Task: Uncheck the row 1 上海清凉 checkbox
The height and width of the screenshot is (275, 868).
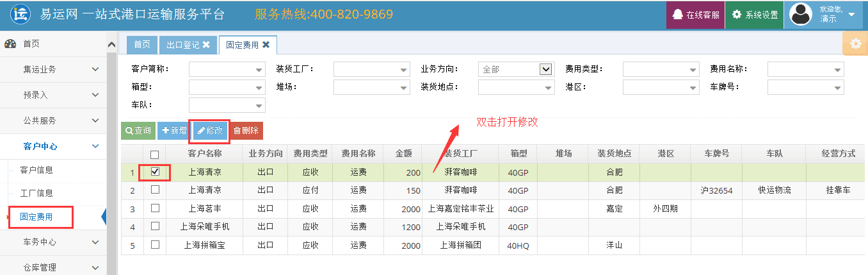Action: coord(154,172)
